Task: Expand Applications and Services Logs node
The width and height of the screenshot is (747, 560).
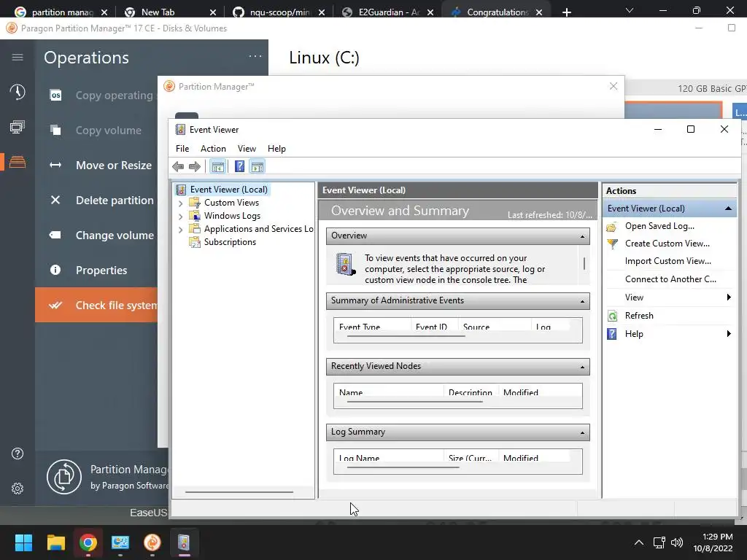Action: click(x=180, y=230)
